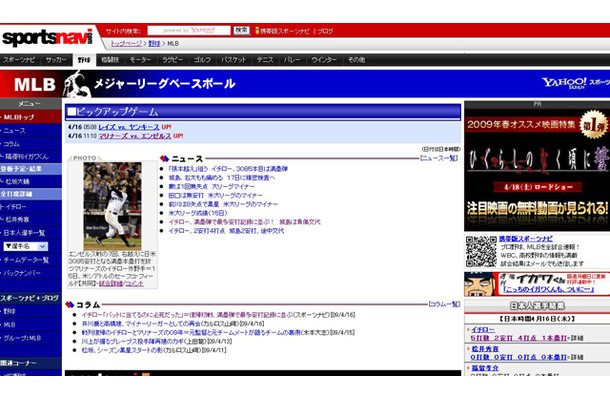Open the レイズ vs. ヤンキース game link
610x400 pixels.
click(x=129, y=127)
